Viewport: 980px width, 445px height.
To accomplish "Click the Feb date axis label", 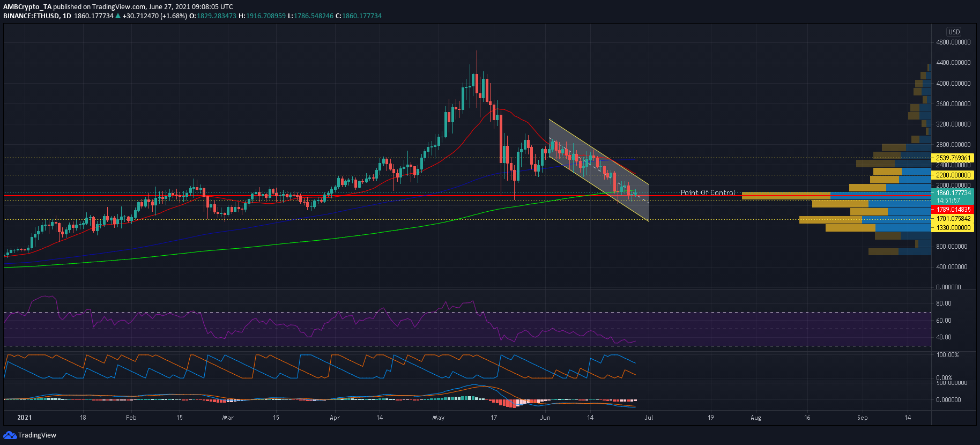I will [x=131, y=418].
